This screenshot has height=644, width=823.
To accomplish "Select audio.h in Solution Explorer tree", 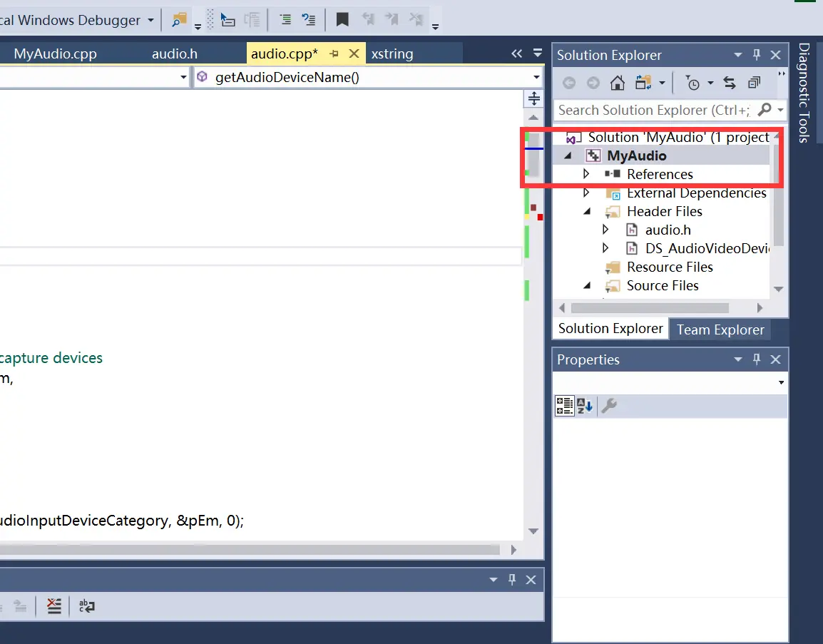I will [668, 230].
